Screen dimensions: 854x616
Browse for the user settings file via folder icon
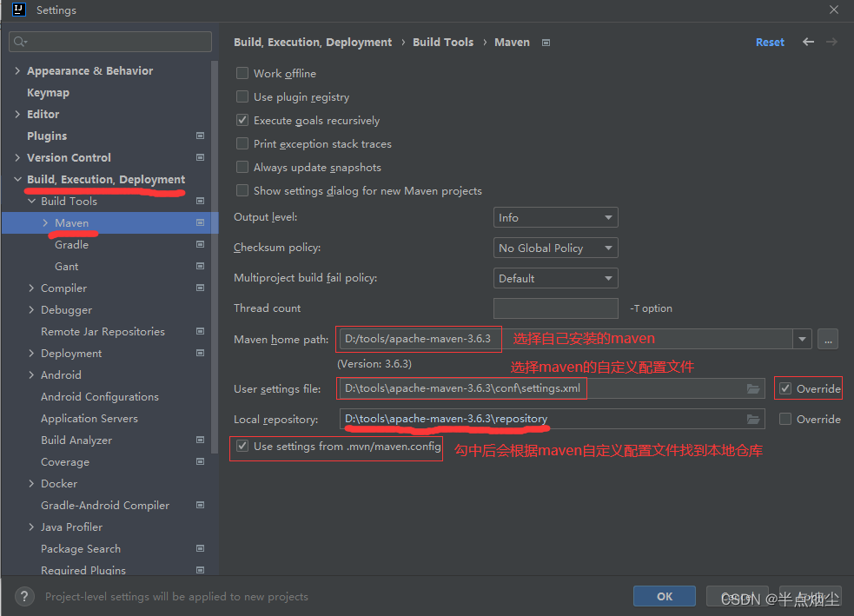pyautogui.click(x=753, y=389)
